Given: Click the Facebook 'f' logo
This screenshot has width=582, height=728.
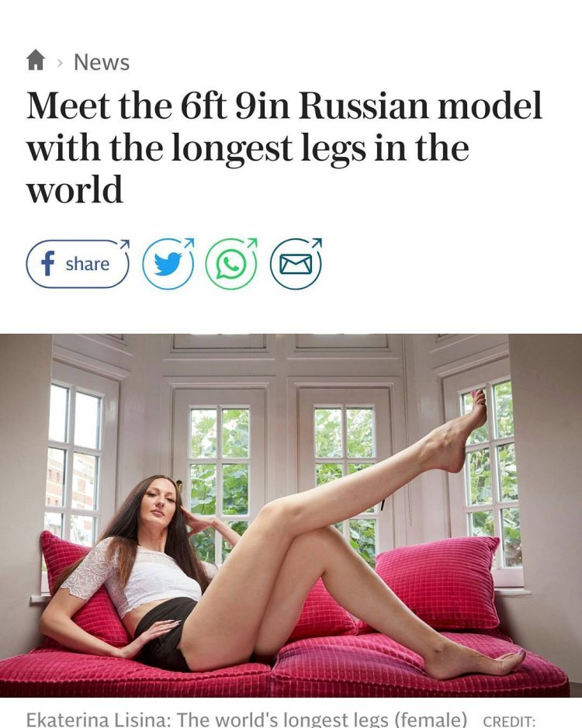Looking at the screenshot, I should click(x=47, y=264).
